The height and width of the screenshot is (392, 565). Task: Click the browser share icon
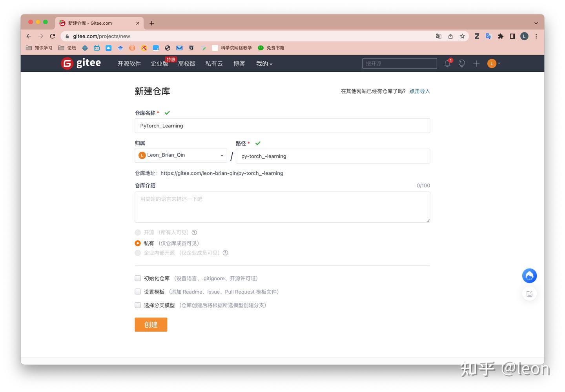pyautogui.click(x=450, y=36)
